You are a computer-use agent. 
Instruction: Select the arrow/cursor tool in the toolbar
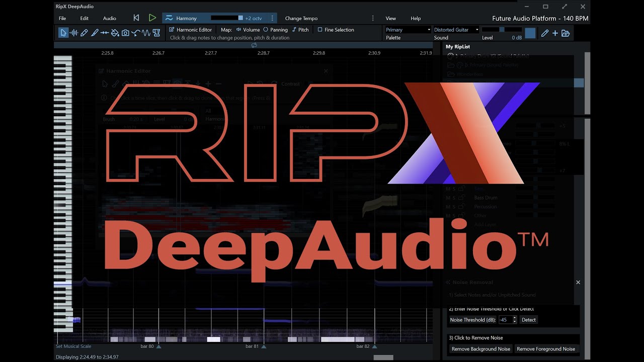(63, 32)
